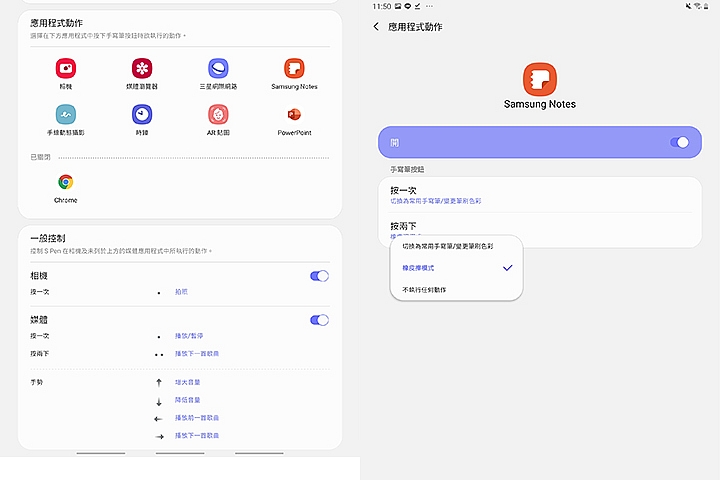Select the disabled Chrome app icon
Viewport: 720px width, 480px height.
tap(66, 182)
